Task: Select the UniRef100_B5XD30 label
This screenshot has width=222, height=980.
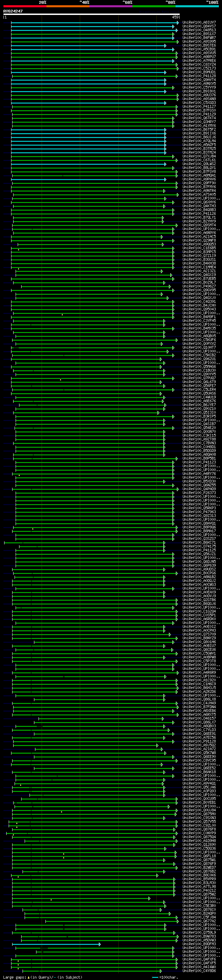Action: (x=199, y=481)
